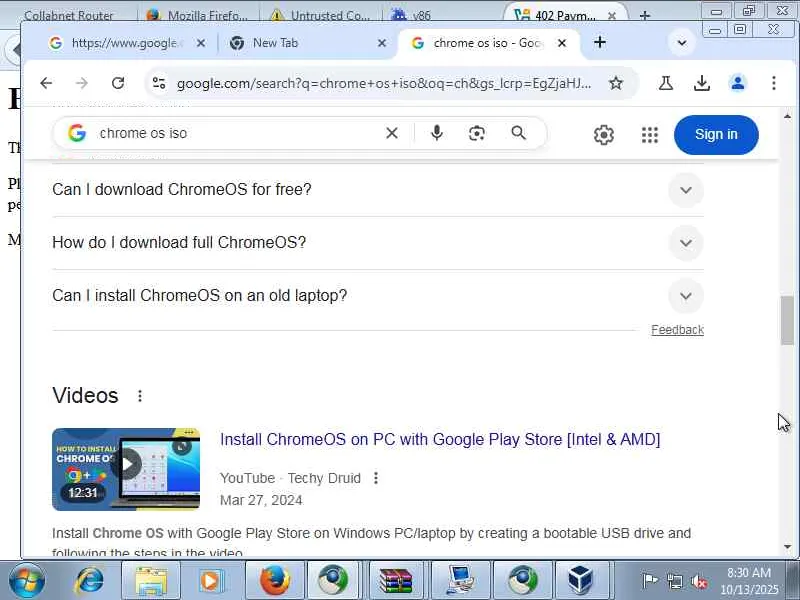Open Google quick settings gear

(604, 135)
